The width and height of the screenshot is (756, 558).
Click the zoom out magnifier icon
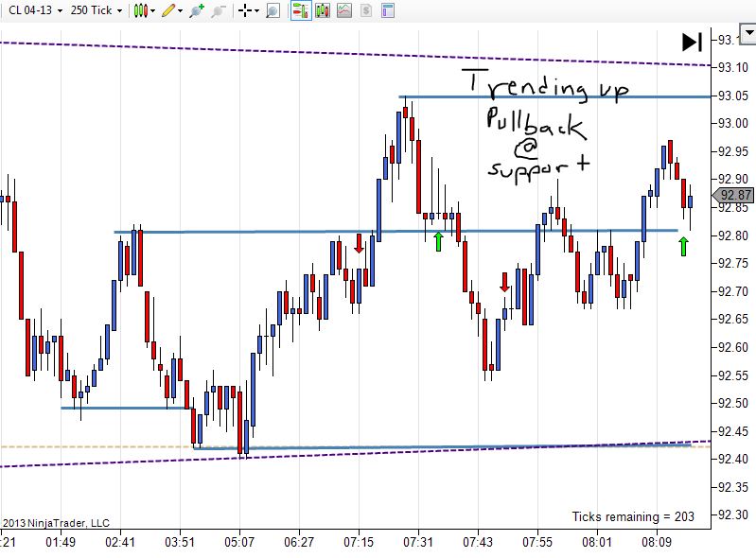(219, 10)
